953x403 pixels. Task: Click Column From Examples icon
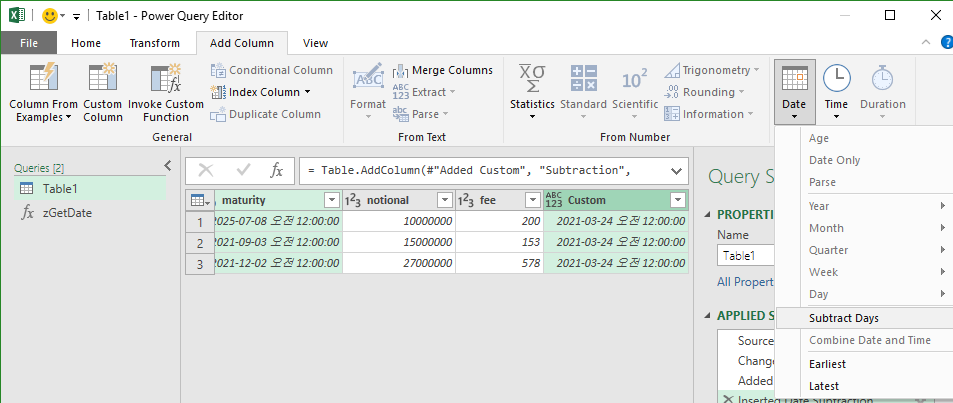click(43, 78)
